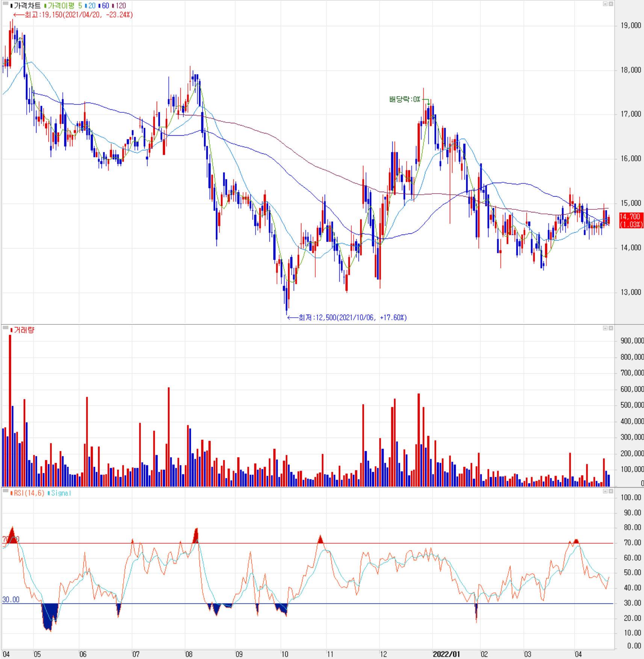Click the 100.00 RSI axis label
Screen dimensions: 644x659
631,497
